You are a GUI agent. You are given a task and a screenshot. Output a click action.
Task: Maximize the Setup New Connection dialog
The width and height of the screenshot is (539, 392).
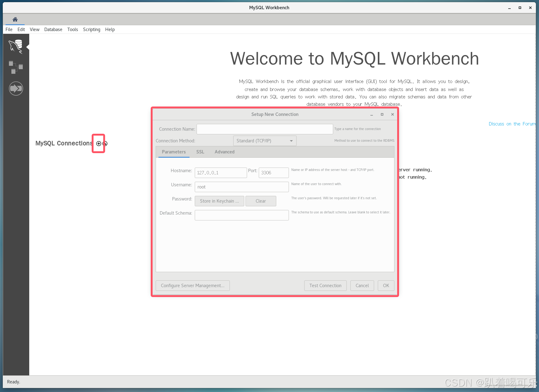click(x=382, y=114)
